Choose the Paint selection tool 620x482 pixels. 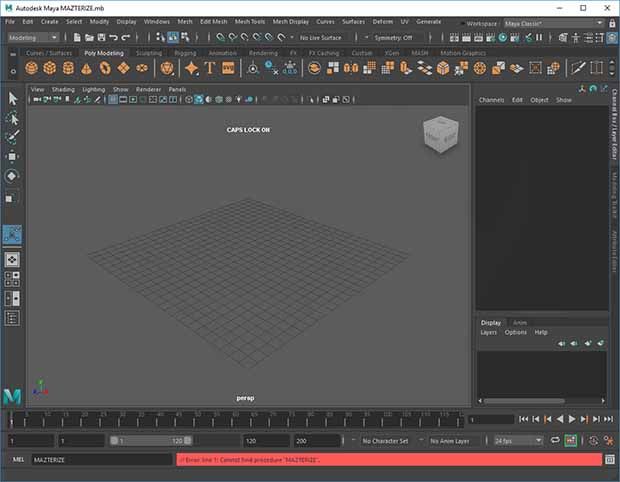click(13, 137)
